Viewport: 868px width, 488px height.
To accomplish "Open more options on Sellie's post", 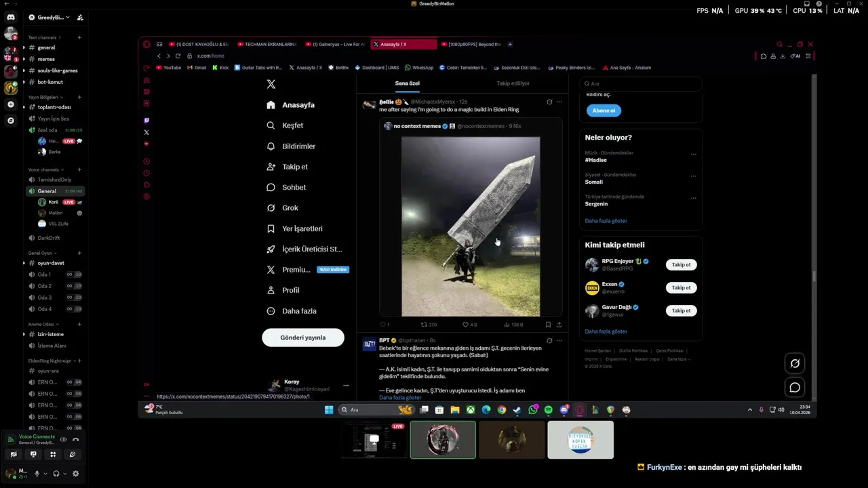I will point(559,102).
